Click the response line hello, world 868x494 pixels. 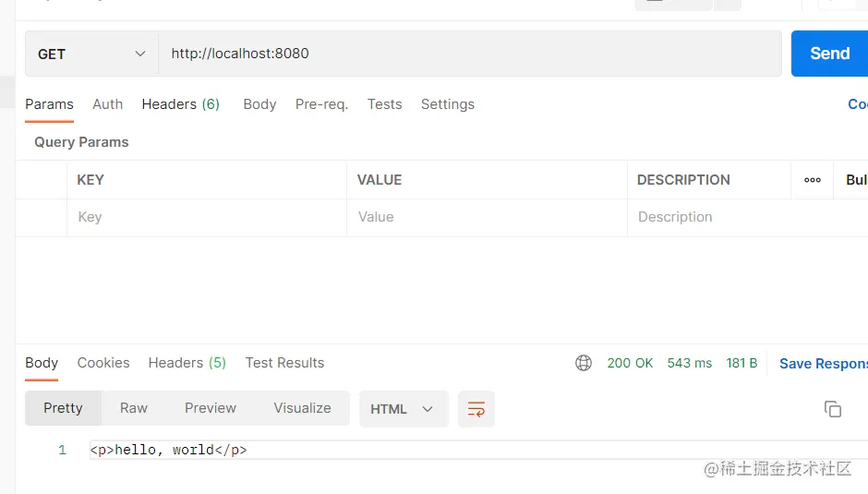coord(169,450)
